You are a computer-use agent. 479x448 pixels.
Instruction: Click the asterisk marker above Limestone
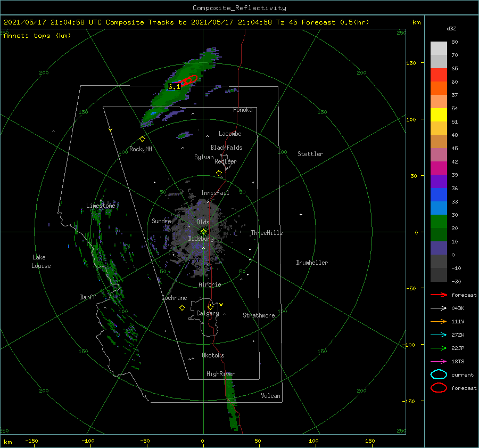pyautogui.click(x=101, y=201)
